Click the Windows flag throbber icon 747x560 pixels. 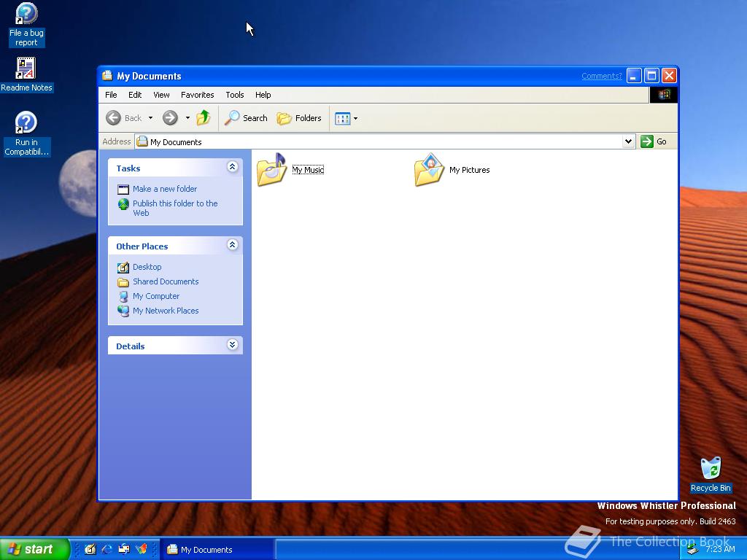pyautogui.click(x=664, y=95)
